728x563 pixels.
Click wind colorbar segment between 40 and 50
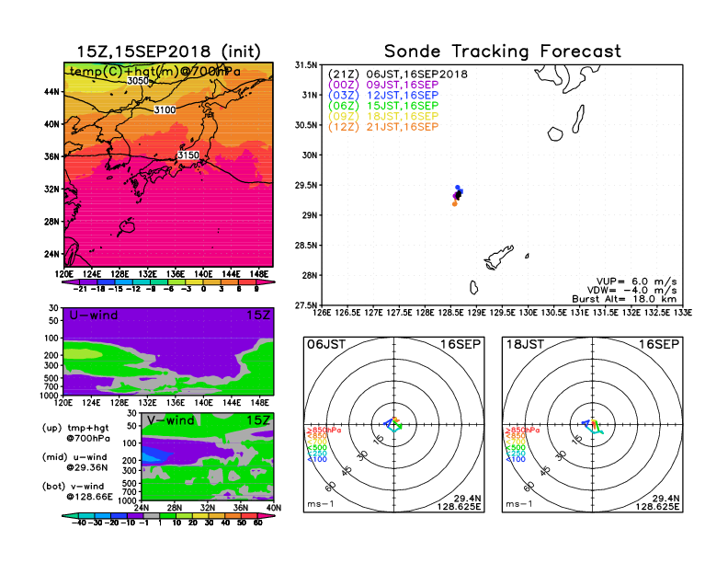point(233,515)
